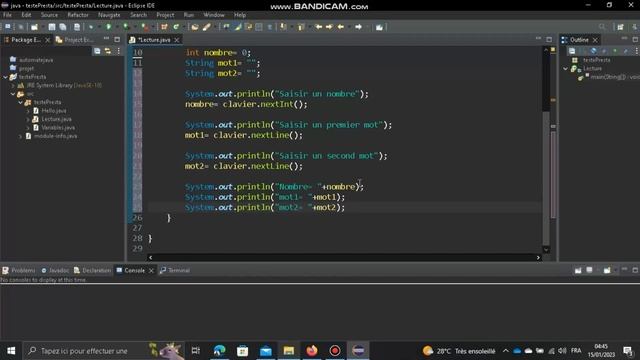
Task: Open Microsoft Edge from the taskbar
Action: coord(220,351)
